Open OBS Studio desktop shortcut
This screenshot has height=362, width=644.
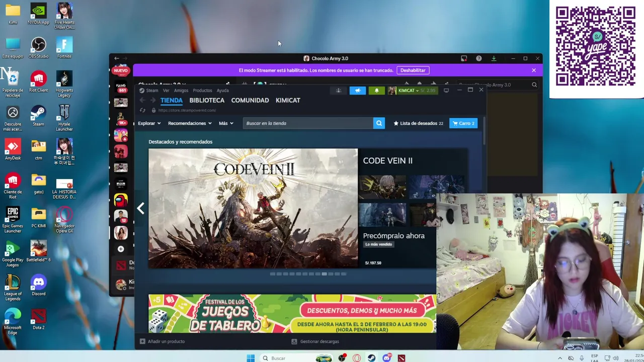tap(39, 48)
